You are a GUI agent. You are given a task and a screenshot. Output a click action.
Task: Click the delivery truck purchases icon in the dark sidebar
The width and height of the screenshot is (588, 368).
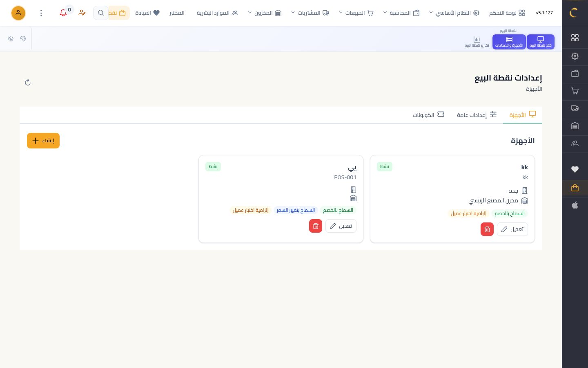(x=575, y=108)
